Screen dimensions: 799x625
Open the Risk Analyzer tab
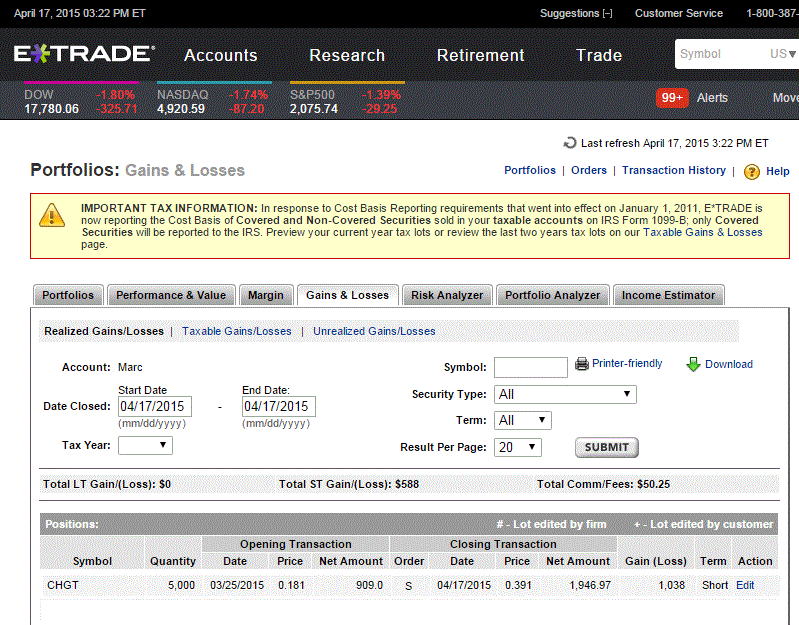click(447, 295)
